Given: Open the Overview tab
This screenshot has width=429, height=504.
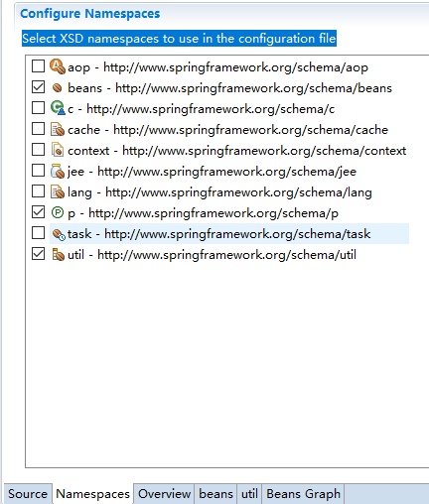Looking at the screenshot, I should pyautogui.click(x=164, y=494).
